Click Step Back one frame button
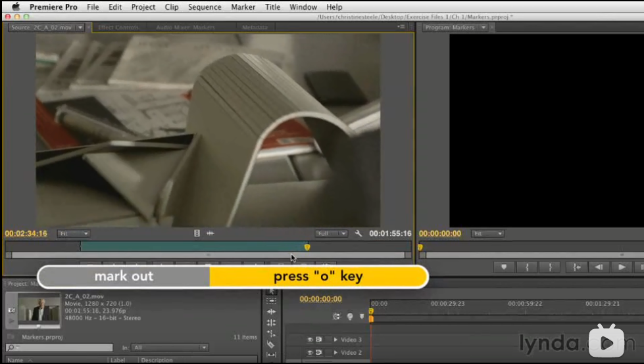Screen dimensions: 644x364 tap(598, 267)
